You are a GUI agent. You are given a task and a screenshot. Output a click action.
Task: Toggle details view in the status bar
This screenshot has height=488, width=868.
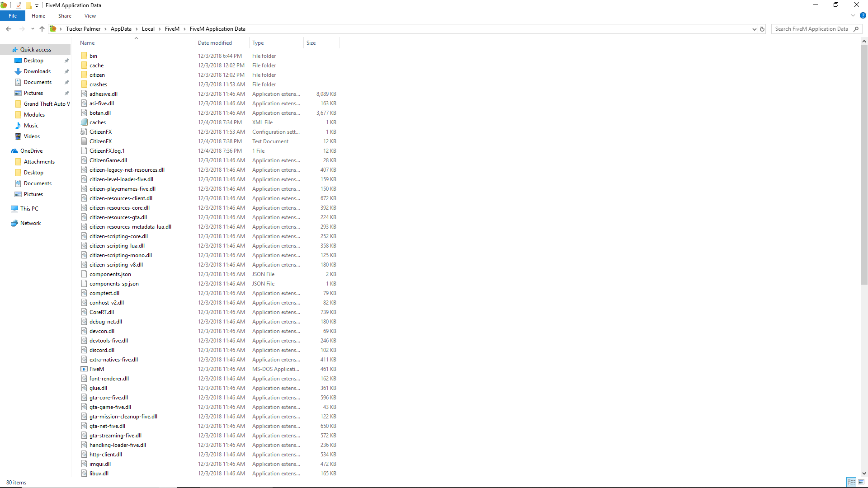click(x=852, y=482)
